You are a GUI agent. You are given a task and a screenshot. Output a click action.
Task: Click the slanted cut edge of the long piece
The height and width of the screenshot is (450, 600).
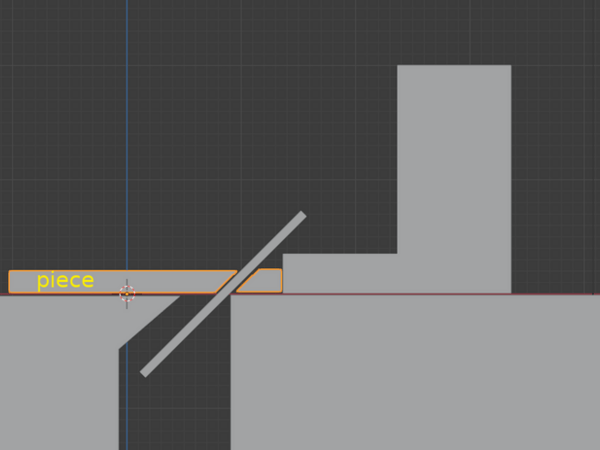226,282
